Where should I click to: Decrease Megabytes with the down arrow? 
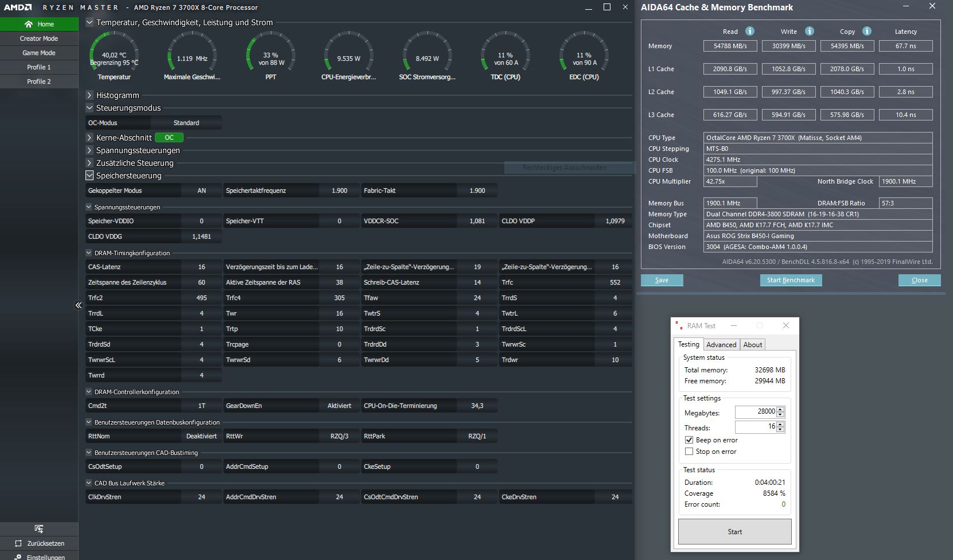[780, 415]
